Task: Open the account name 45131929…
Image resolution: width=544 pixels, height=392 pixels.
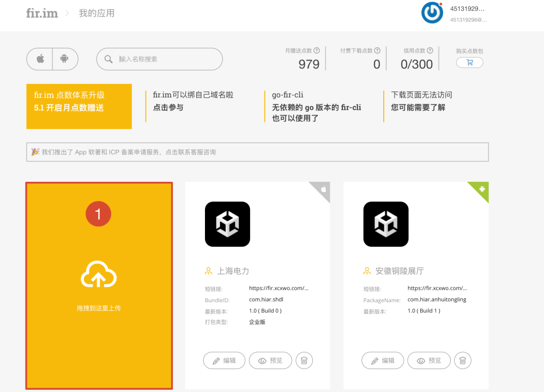Action: [467, 9]
